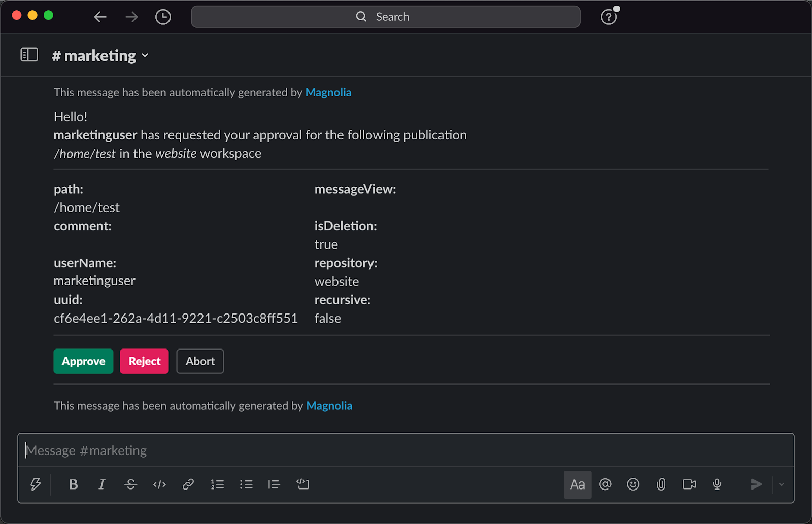The image size is (812, 524).
Task: Open the #marketing channel dropdown
Action: point(145,56)
